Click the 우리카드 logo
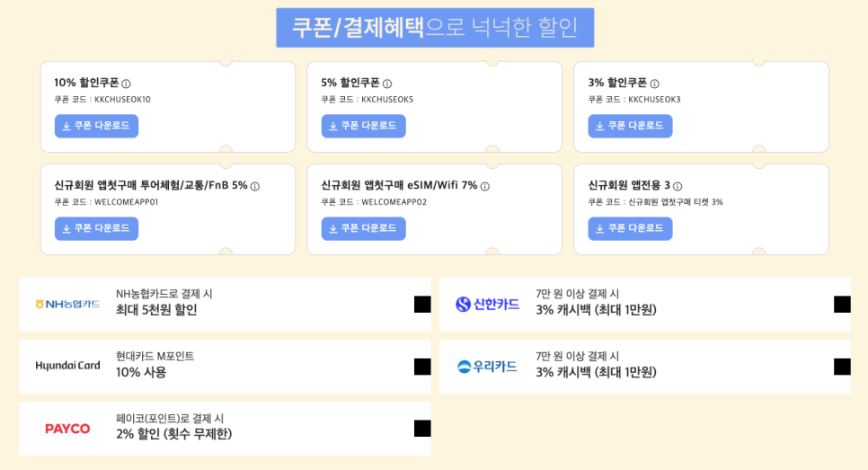Viewport: 868px width, 470px height. [x=487, y=366]
